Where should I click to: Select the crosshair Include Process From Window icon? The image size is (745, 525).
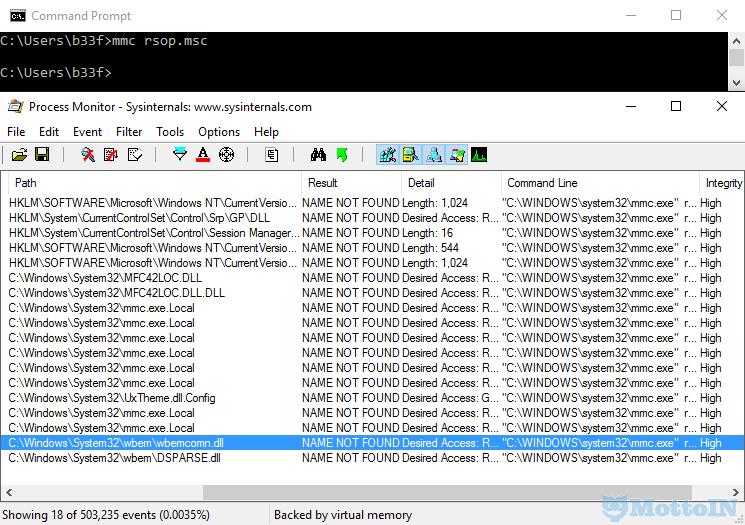click(x=226, y=155)
